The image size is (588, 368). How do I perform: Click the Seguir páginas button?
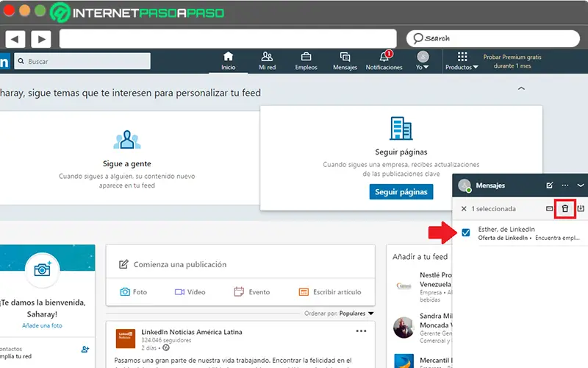tap(401, 192)
